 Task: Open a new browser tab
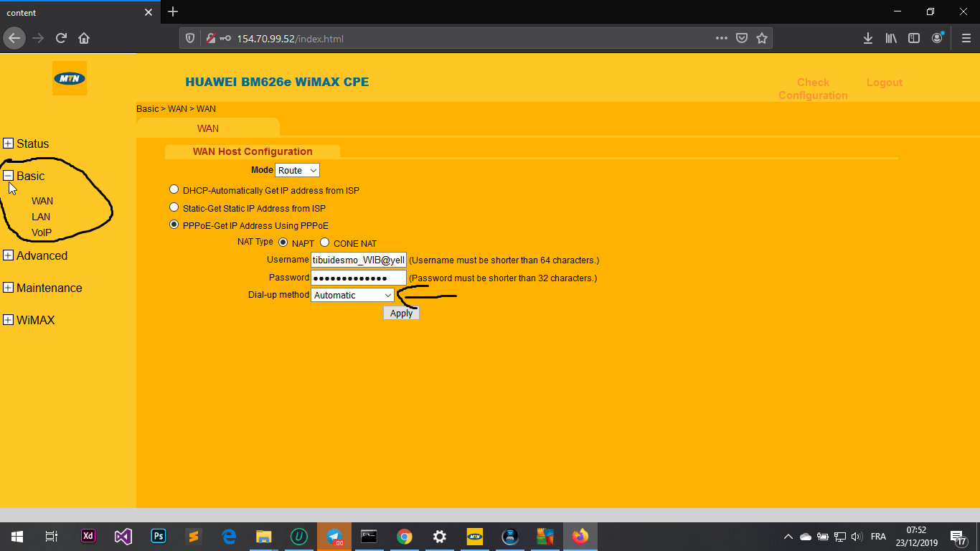click(173, 12)
